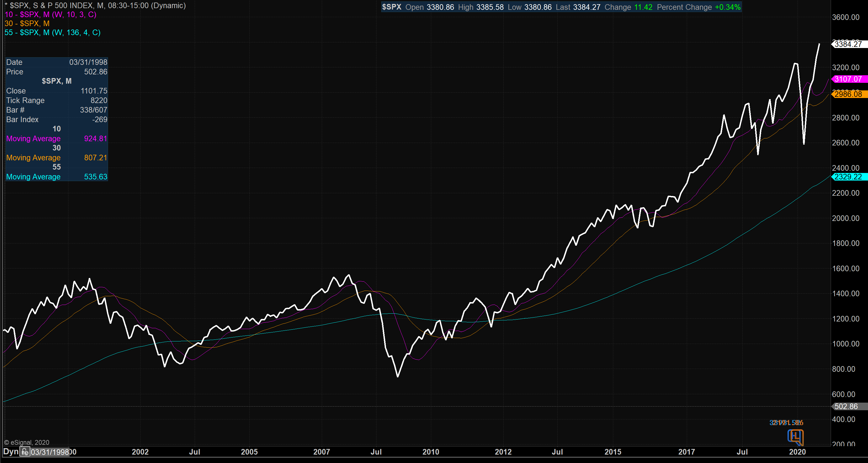Click the orange Moving Average 807.21 row
868x463 pixels.
[x=57, y=158]
